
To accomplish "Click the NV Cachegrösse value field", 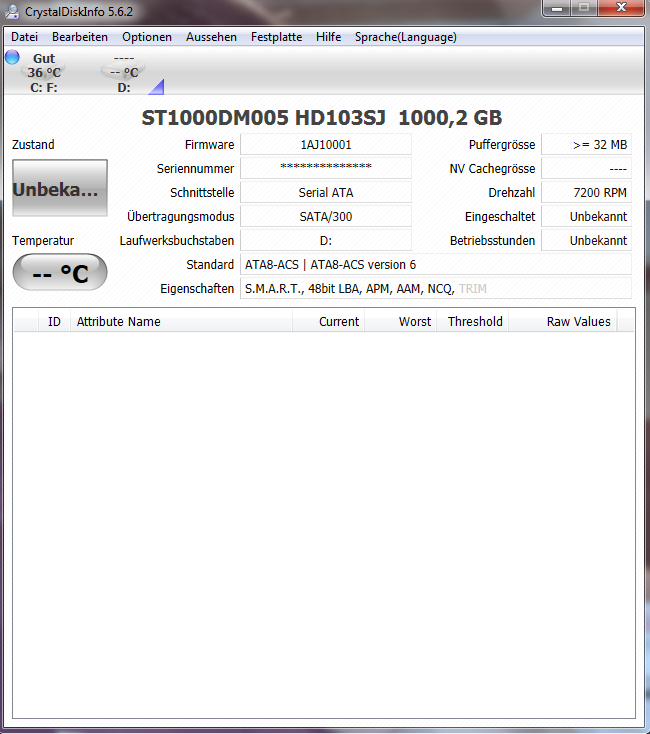I will [586, 169].
